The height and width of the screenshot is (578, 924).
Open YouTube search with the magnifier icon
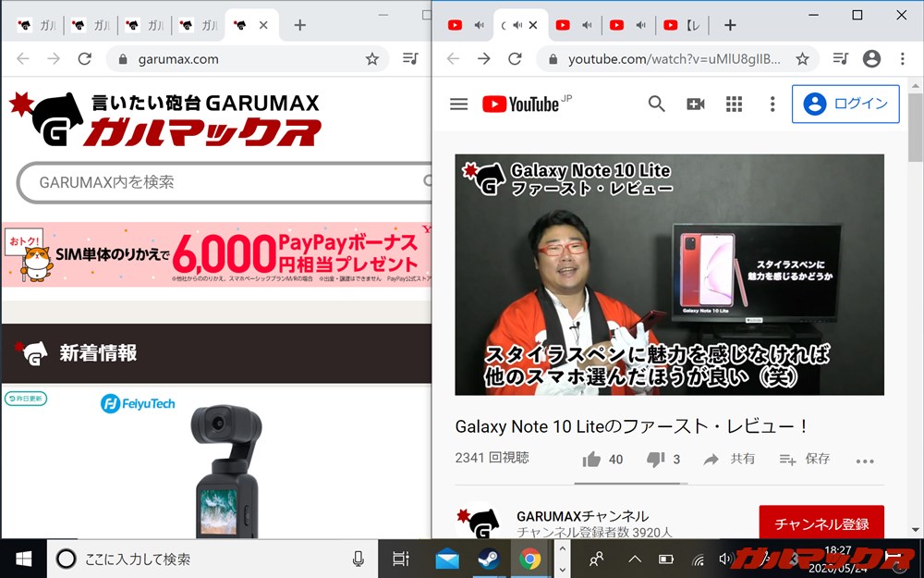(656, 104)
